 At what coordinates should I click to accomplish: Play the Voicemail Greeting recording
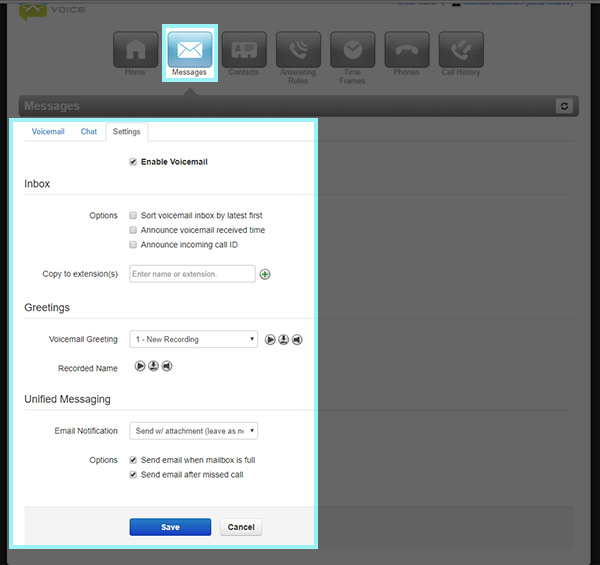coord(270,340)
